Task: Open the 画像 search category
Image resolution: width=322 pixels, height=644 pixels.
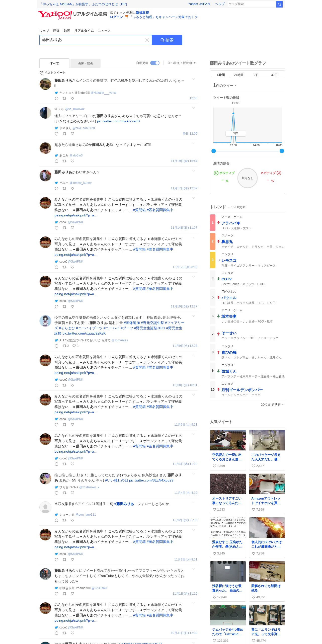Action: (56, 31)
